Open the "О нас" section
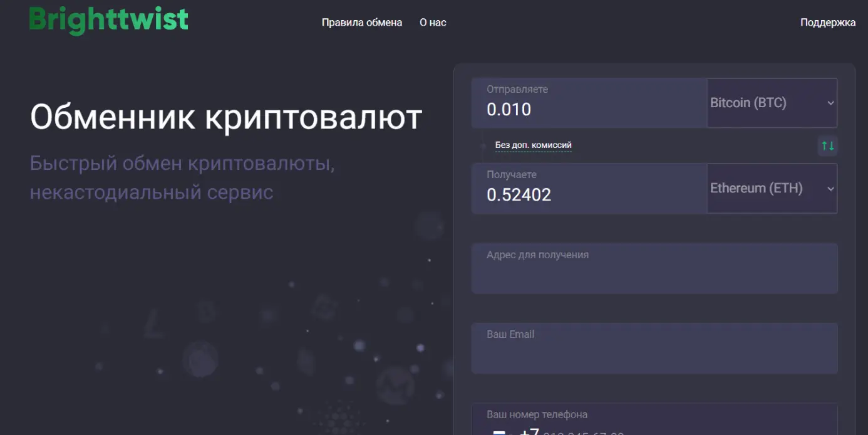Viewport: 868px width, 435px height. pyautogui.click(x=432, y=22)
